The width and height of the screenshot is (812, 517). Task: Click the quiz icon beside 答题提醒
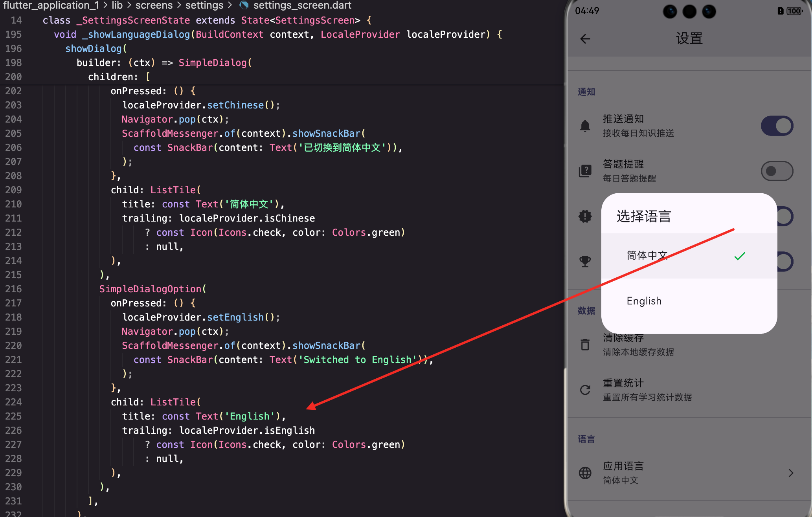585,171
